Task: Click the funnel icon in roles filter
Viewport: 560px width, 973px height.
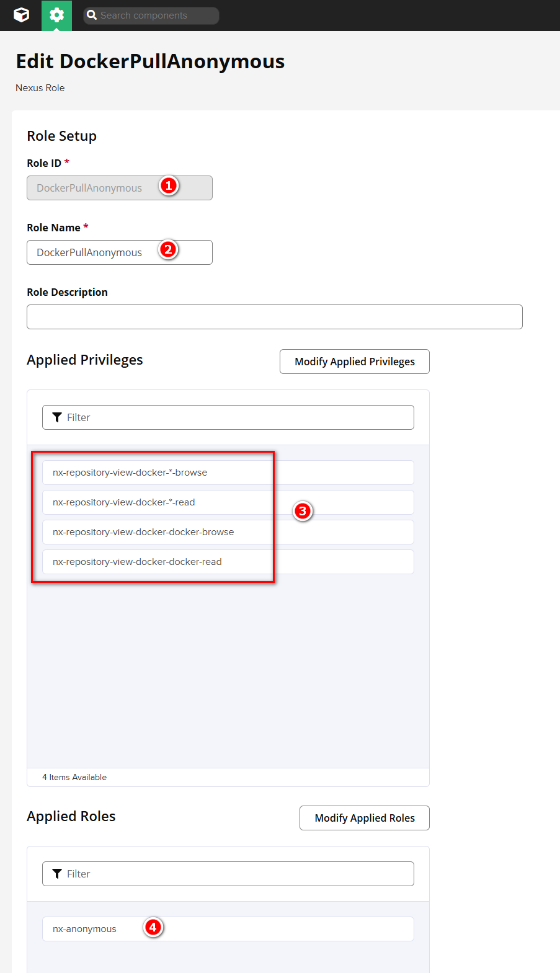Action: (57, 874)
